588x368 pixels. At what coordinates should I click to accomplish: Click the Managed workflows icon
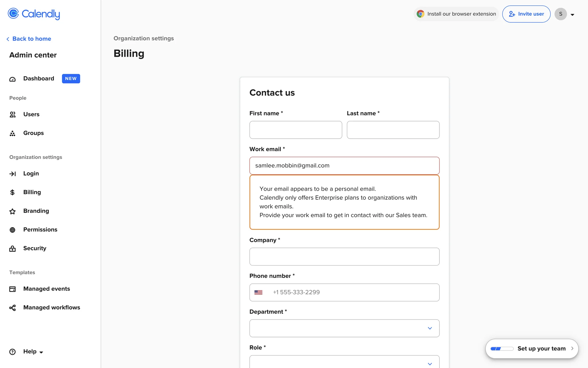click(x=13, y=308)
